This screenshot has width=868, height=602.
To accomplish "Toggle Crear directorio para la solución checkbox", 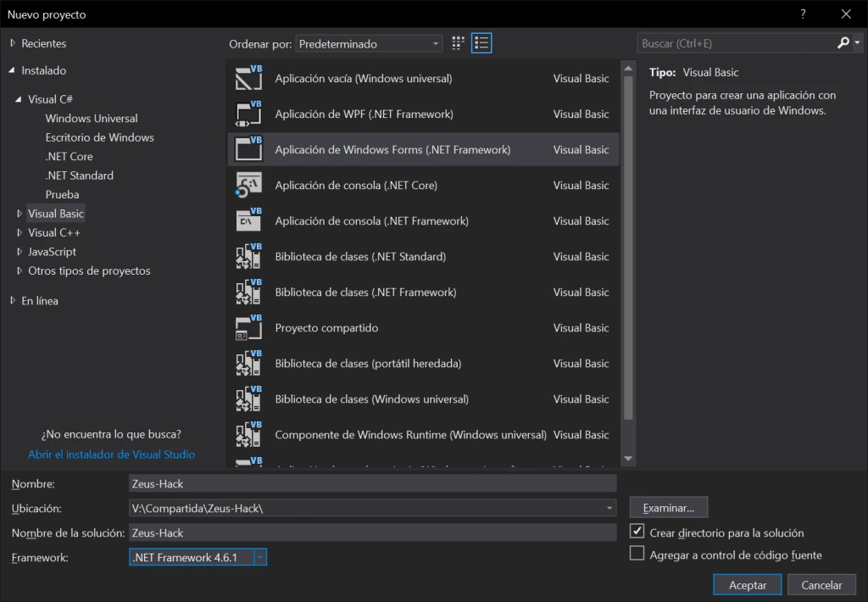I will [637, 531].
